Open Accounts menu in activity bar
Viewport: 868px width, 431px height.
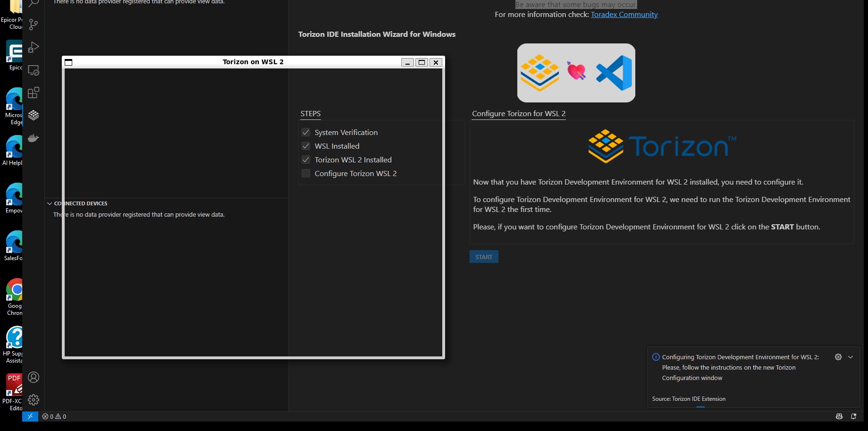[34, 377]
